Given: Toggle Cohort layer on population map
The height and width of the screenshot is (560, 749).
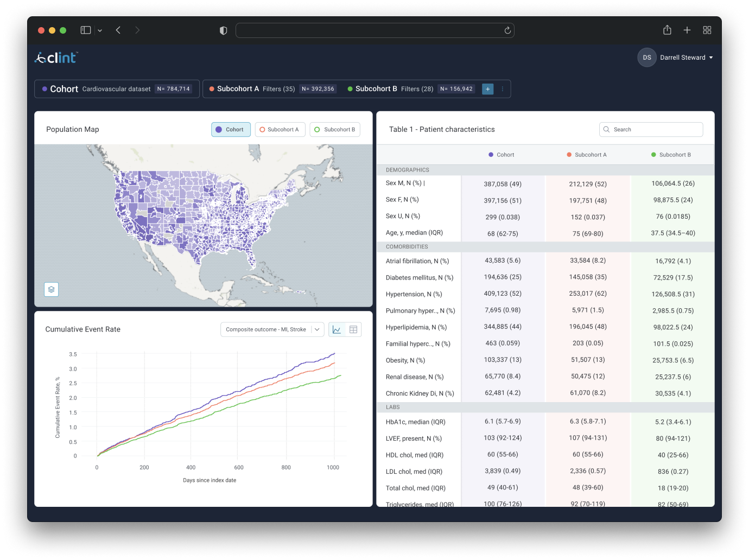Looking at the screenshot, I should coord(231,130).
